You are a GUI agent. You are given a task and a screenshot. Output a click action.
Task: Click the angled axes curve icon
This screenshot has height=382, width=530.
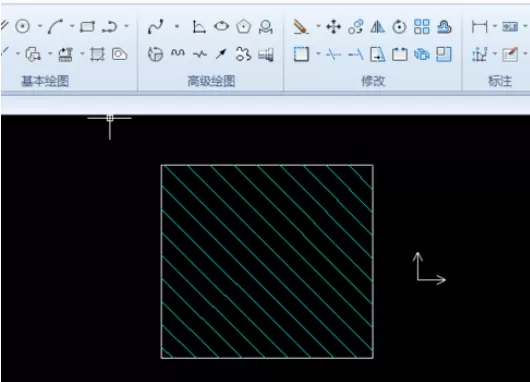[199, 27]
